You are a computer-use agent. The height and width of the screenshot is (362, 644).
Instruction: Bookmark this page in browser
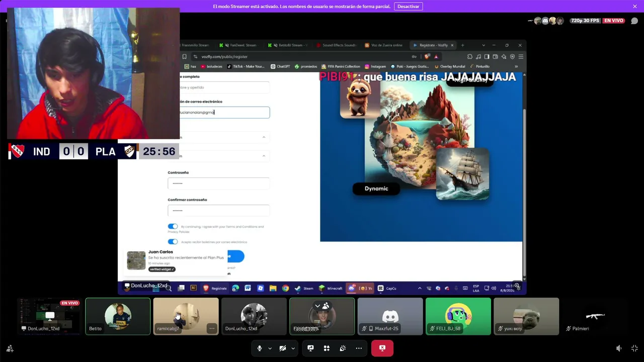[x=184, y=56]
